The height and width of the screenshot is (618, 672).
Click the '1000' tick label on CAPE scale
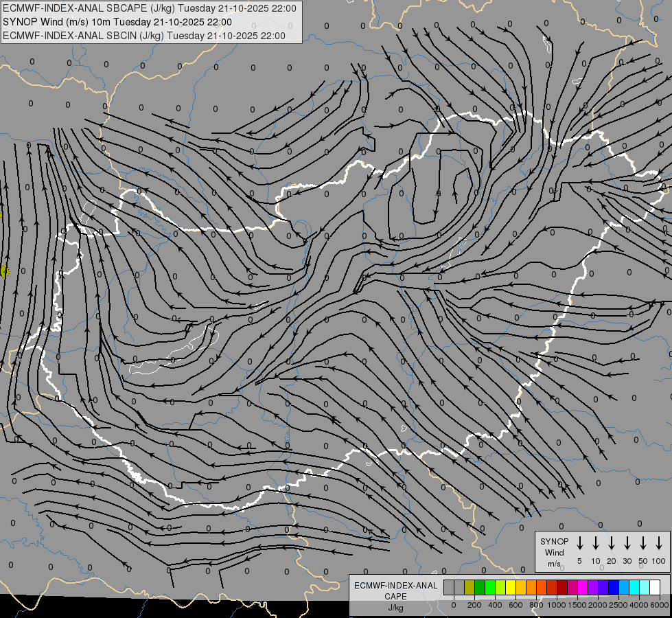[557, 605]
